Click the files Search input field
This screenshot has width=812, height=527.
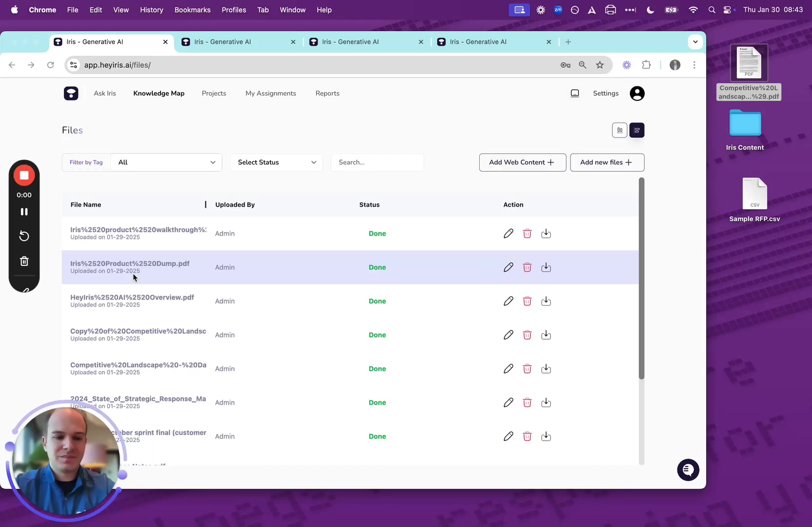pos(377,162)
